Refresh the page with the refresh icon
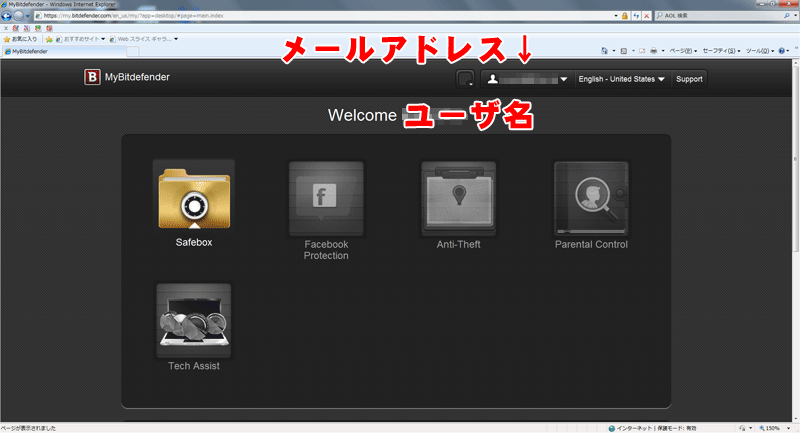The height and width of the screenshot is (433, 800). pyautogui.click(x=636, y=16)
